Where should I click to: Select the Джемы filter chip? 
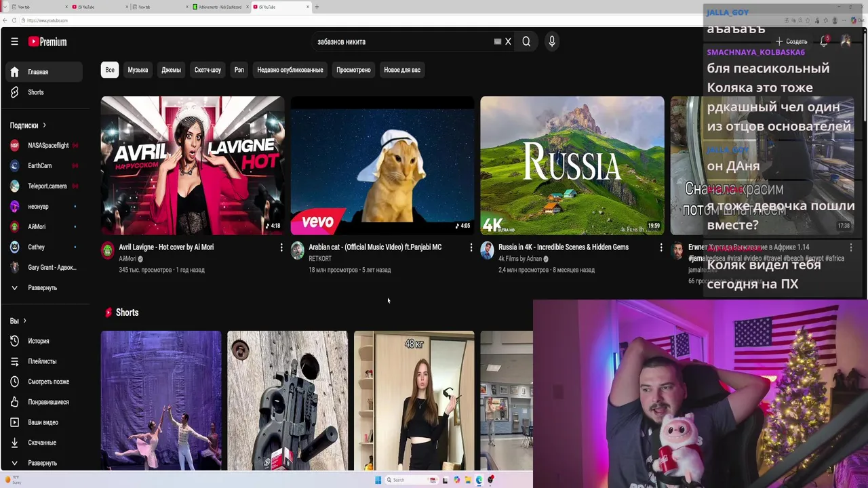click(x=171, y=70)
